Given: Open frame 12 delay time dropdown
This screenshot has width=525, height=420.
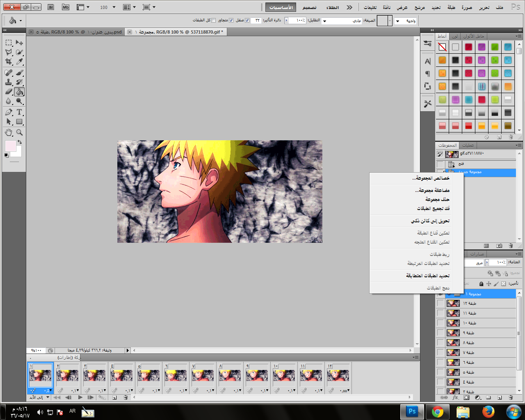Looking at the screenshot, I should pyautogui.click(x=345, y=391).
